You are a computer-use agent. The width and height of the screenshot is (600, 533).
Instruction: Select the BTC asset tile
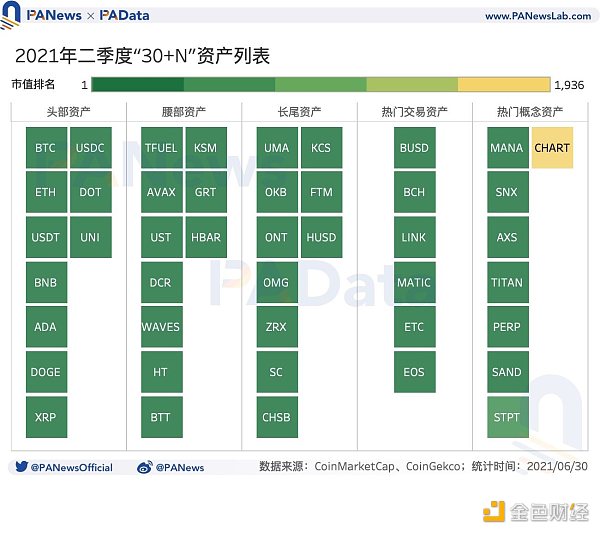coord(46,148)
